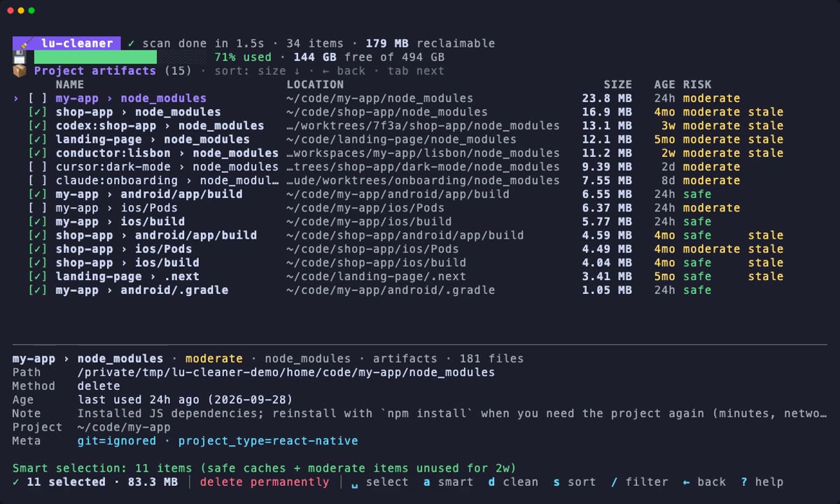Open the 'sort: size ↓' option in header
Viewport: 840px width, 504px height.
tap(257, 71)
